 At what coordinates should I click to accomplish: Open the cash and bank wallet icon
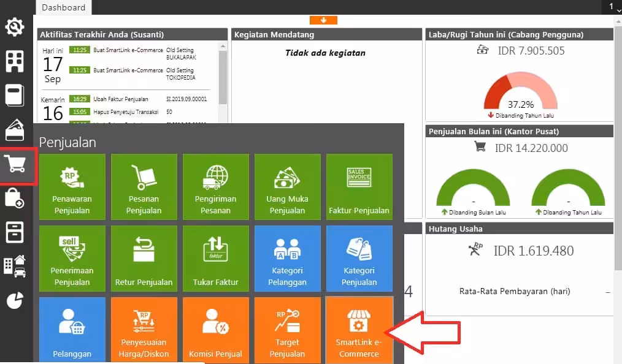pos(14,130)
